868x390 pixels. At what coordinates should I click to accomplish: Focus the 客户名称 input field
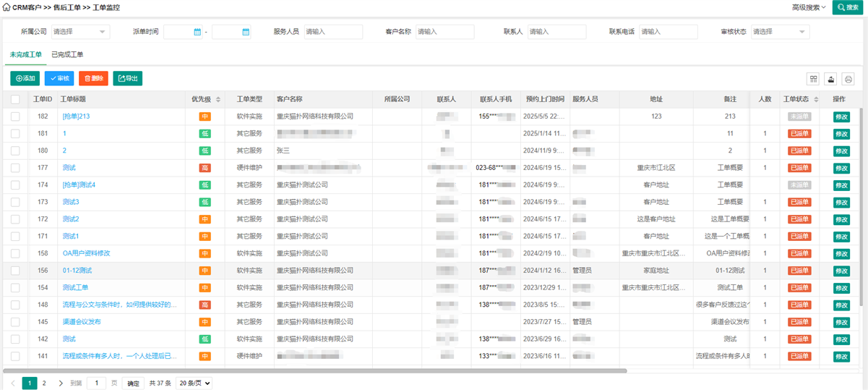444,32
